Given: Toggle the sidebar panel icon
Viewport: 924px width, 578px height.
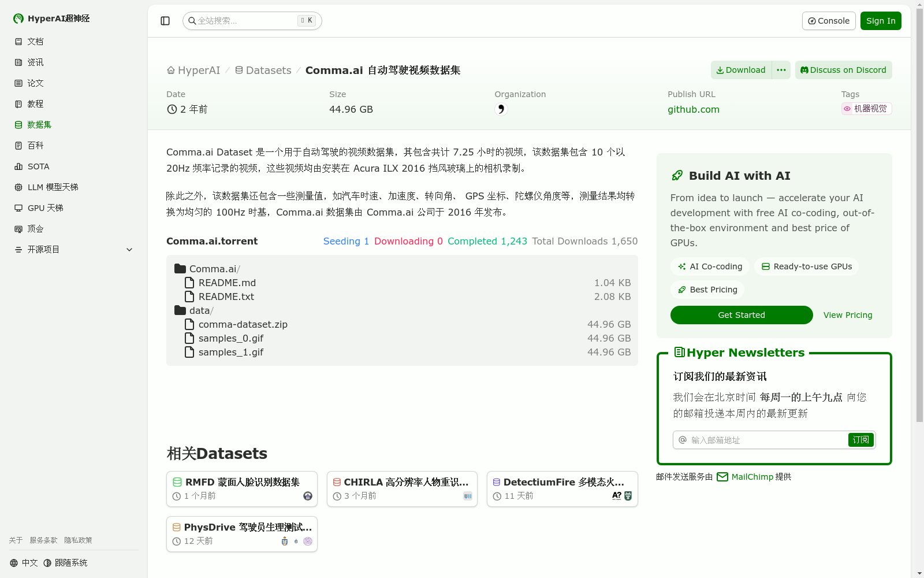Looking at the screenshot, I should click(x=165, y=21).
